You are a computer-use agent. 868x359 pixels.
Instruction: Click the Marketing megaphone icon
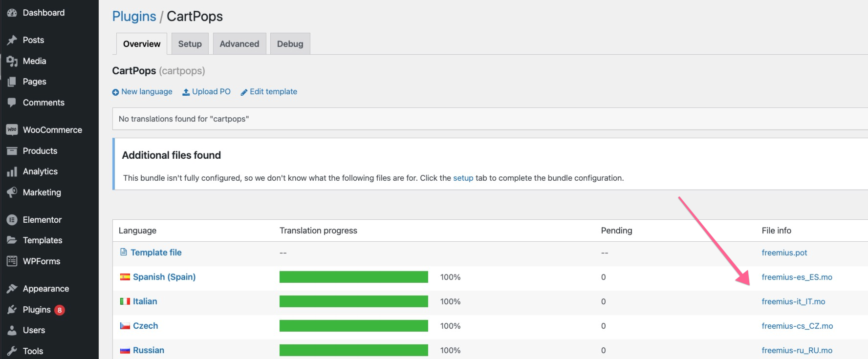coord(12,192)
